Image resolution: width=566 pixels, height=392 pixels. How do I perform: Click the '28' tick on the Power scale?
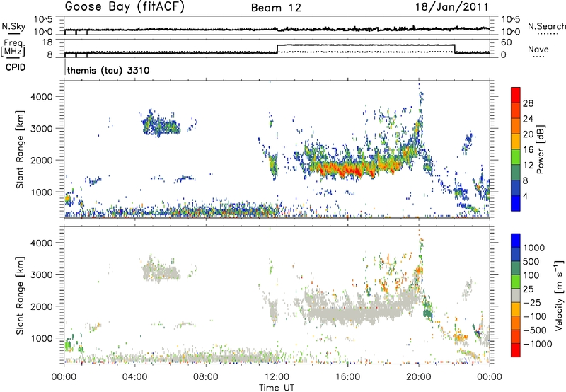point(528,103)
